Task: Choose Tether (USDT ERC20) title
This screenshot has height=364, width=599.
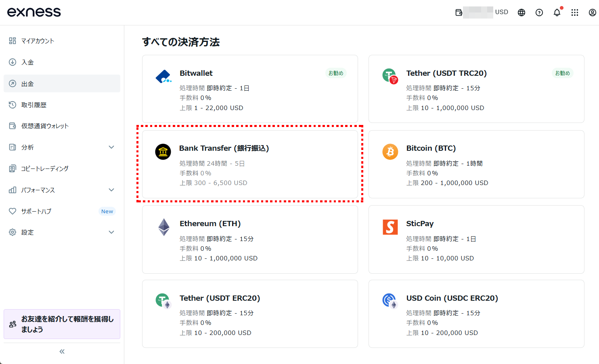Action: point(220,298)
